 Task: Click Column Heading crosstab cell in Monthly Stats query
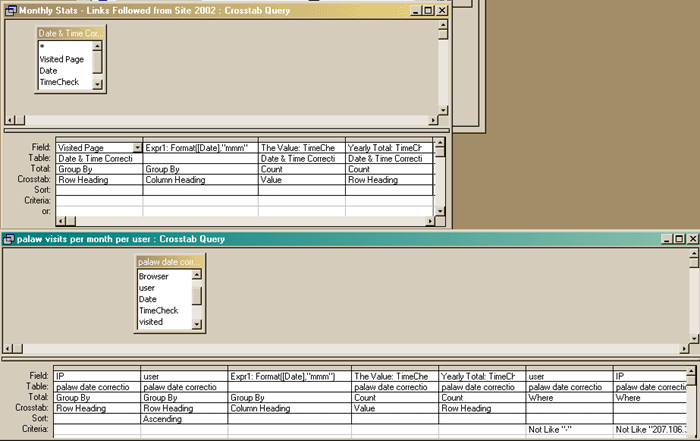tap(200, 180)
